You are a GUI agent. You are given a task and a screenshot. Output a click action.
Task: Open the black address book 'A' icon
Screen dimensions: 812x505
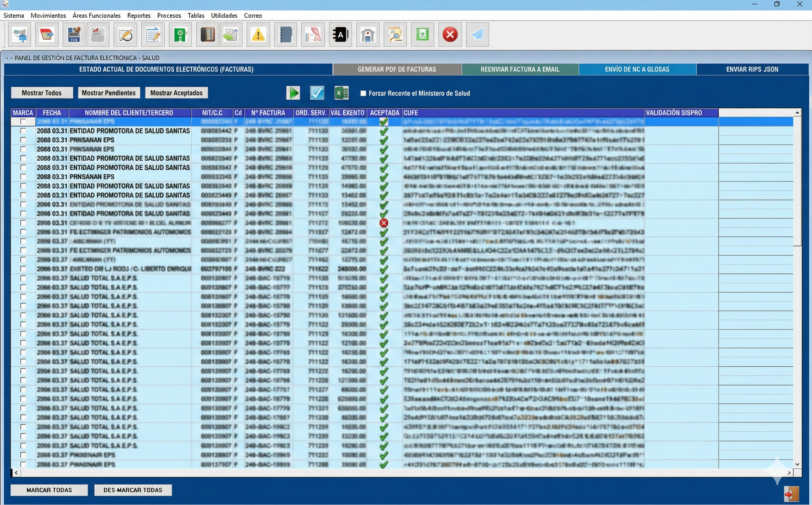pos(340,35)
